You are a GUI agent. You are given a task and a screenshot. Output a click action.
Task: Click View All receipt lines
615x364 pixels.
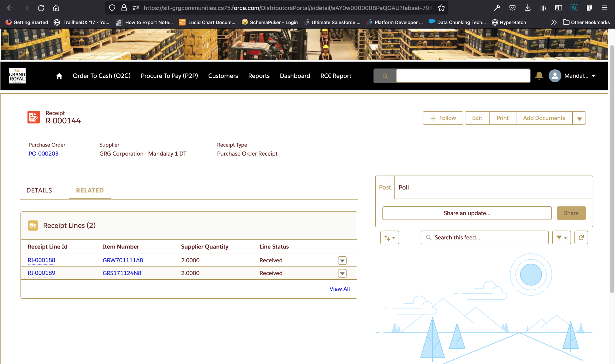click(x=339, y=289)
